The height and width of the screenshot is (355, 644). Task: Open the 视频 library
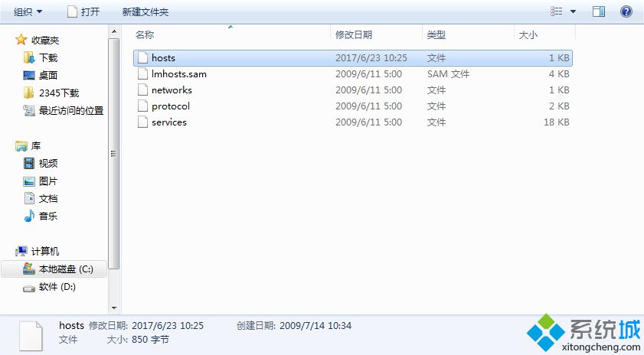point(48,163)
